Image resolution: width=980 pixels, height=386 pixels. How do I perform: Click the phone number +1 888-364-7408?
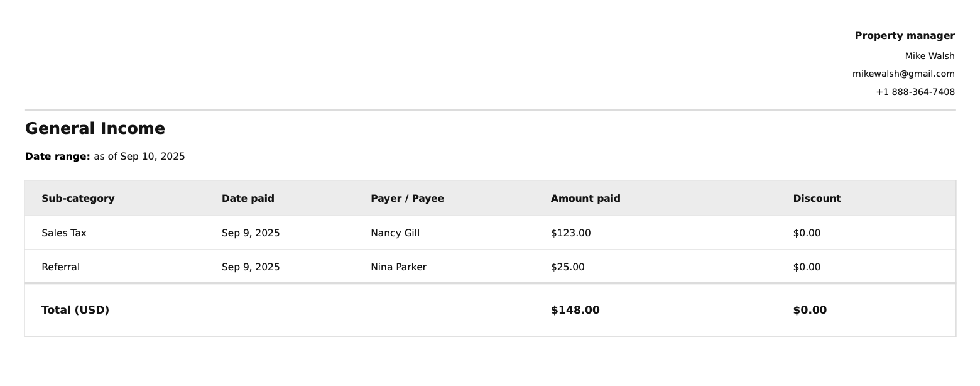pyautogui.click(x=915, y=92)
